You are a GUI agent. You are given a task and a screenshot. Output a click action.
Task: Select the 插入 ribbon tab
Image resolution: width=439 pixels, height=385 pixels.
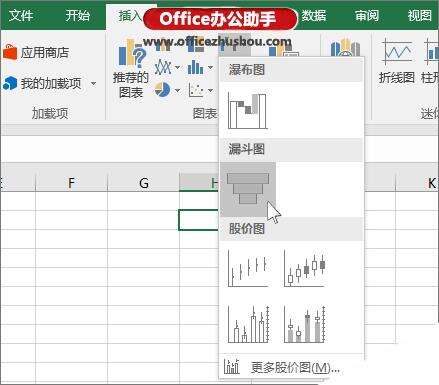pos(130,15)
